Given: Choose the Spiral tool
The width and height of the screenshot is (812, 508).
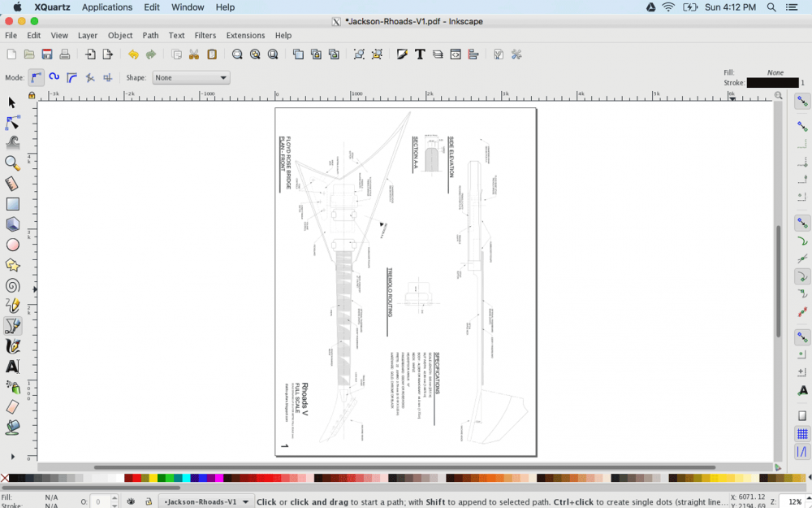Looking at the screenshot, I should tap(12, 285).
